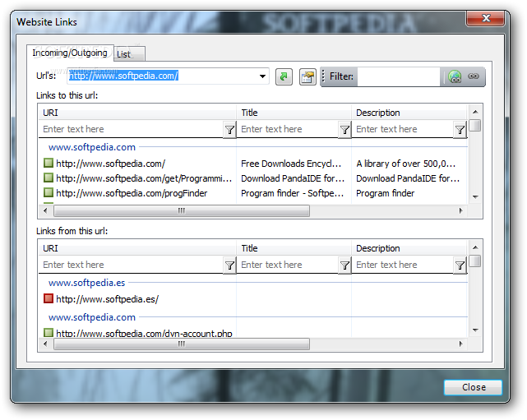This screenshot has width=527, height=420.
Task: Click the top grid vertical scrollbar up arrow
Action: [475, 112]
